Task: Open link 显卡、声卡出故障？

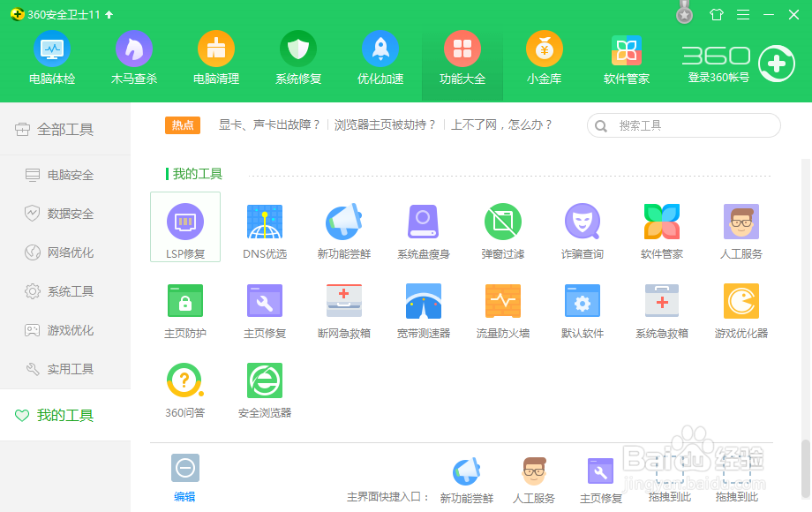Action: (269, 124)
